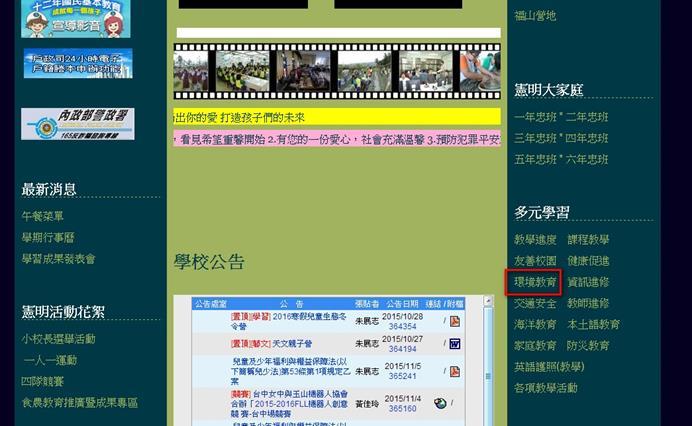Open 學習成果發表會 link
Image resolution: width=692 pixels, height=426 pixels.
[58, 259]
